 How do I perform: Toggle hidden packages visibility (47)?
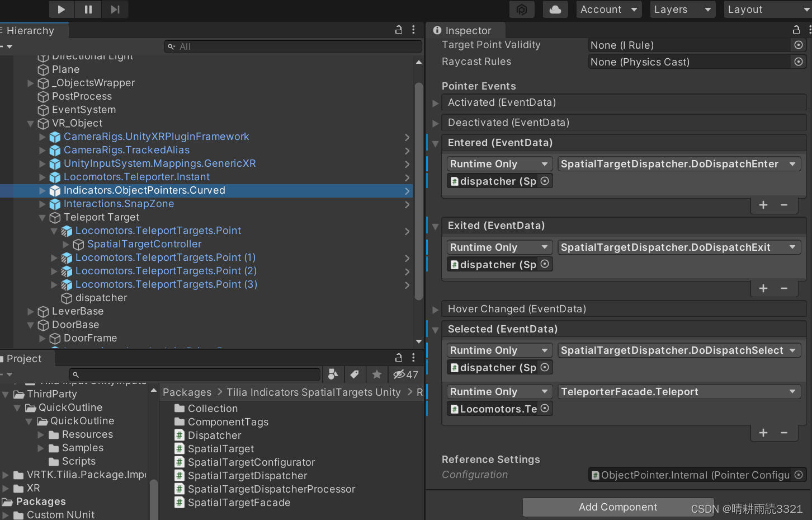tap(405, 374)
